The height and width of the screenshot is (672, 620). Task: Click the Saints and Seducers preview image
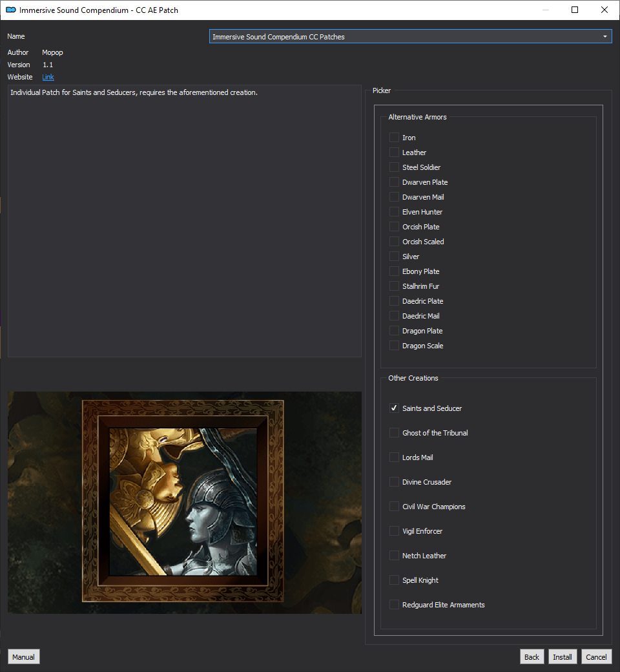[x=185, y=502]
